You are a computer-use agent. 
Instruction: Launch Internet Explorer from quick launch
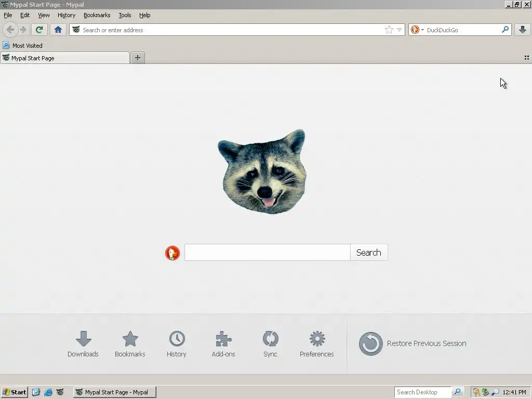coord(48,392)
